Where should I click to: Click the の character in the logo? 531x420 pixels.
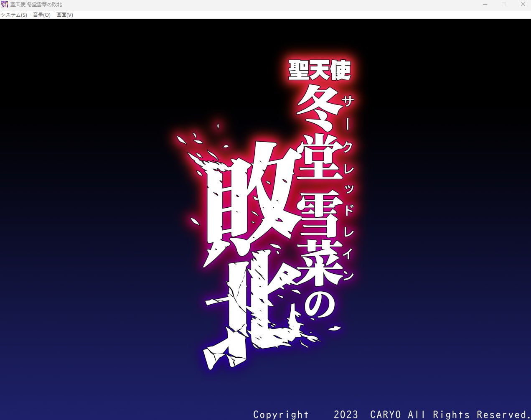(x=320, y=305)
